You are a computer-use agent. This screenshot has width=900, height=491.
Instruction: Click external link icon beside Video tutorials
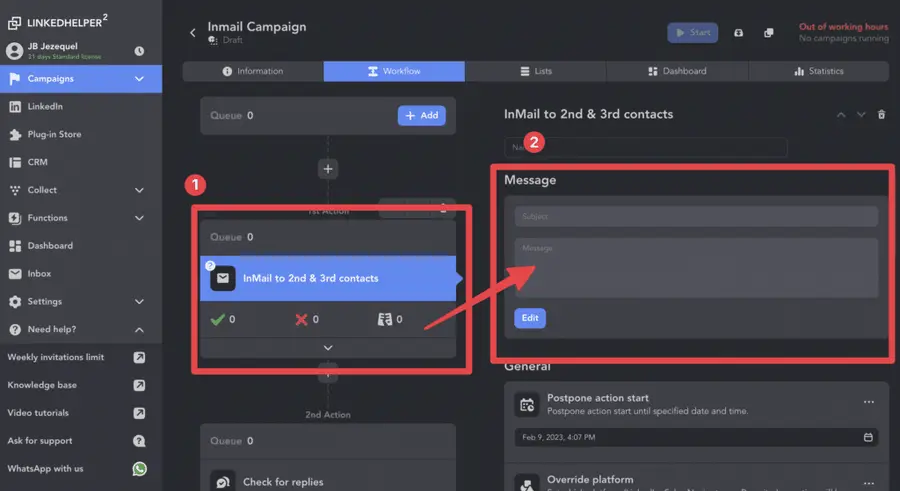[x=139, y=413]
